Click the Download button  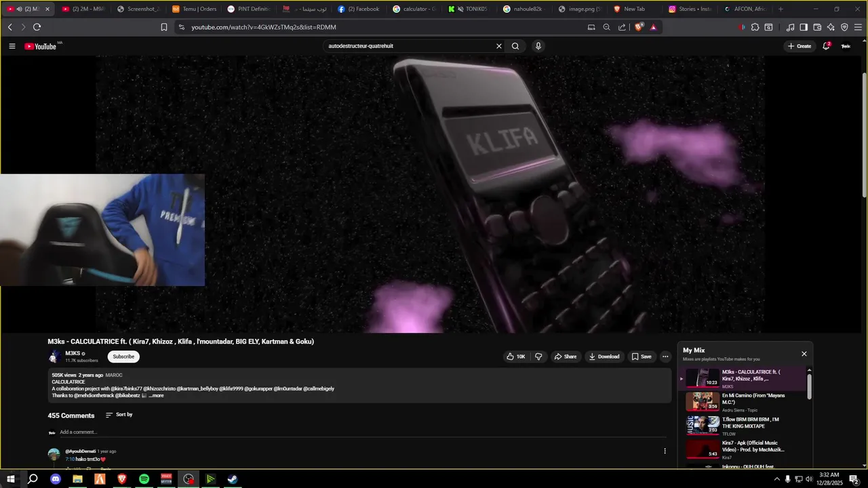604,357
